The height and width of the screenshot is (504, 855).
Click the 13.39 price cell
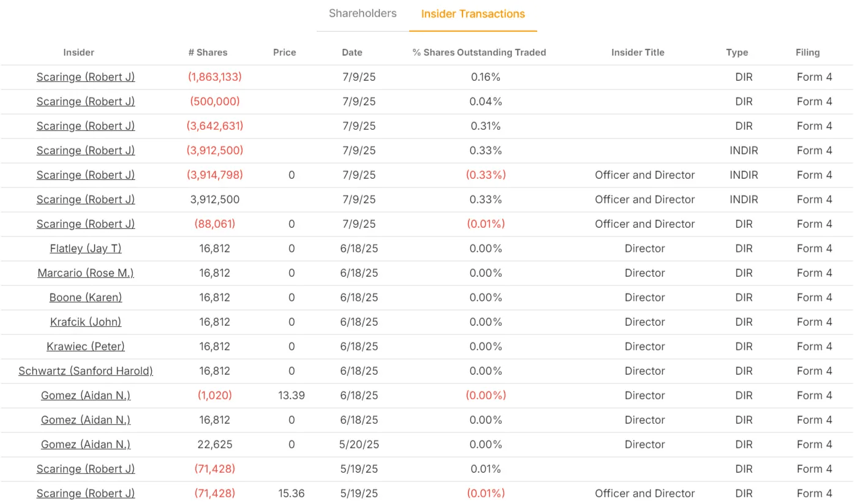[x=292, y=396]
